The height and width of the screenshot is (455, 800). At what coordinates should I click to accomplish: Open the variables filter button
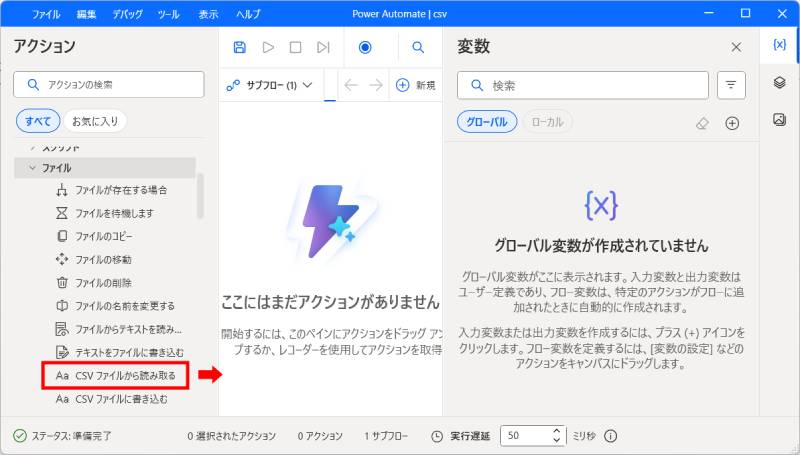tap(732, 86)
